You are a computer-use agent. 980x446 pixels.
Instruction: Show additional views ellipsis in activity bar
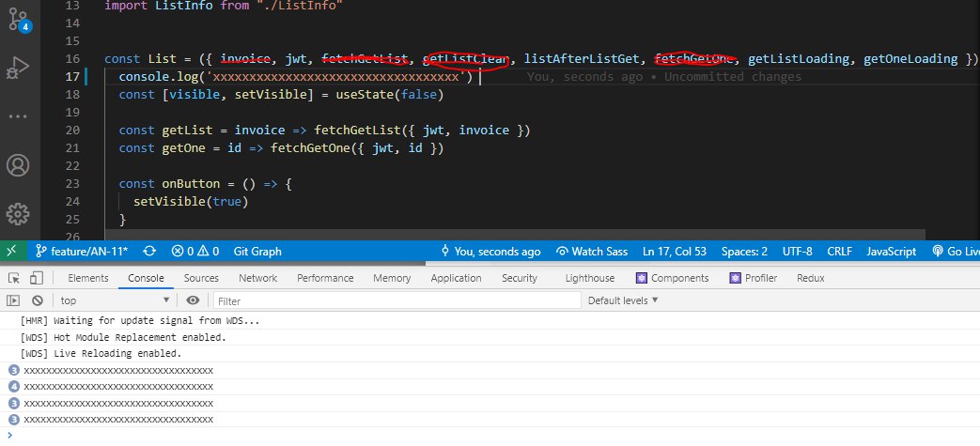18,116
